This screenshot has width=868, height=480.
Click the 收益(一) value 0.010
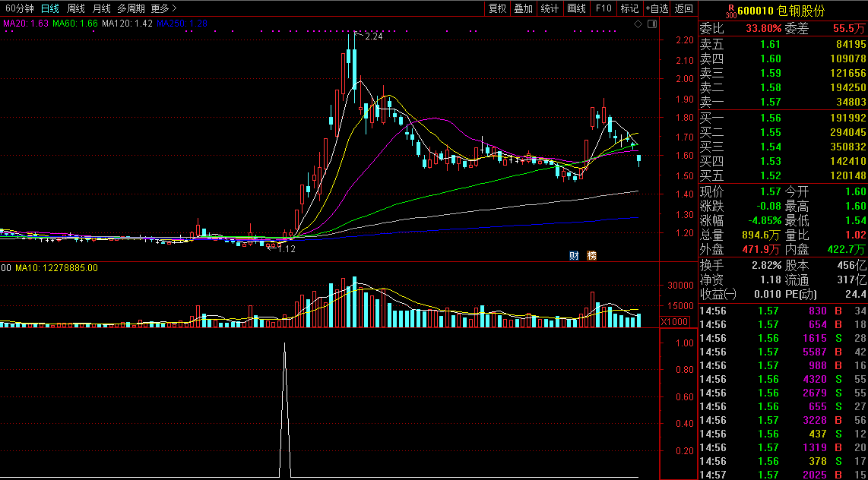768,294
